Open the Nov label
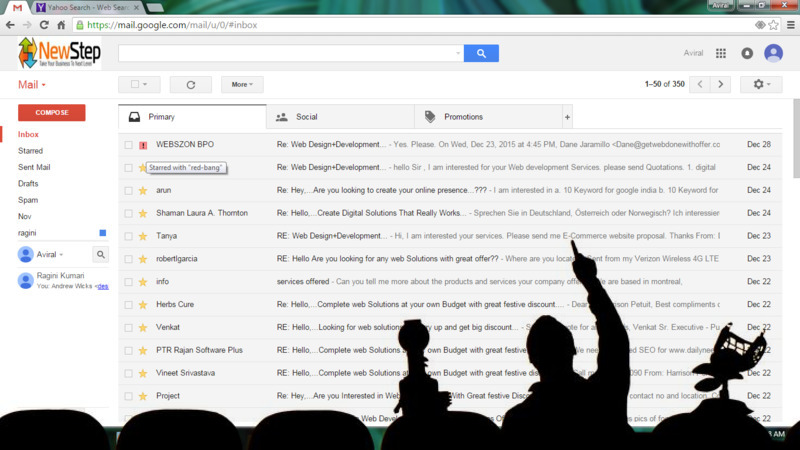 (24, 216)
